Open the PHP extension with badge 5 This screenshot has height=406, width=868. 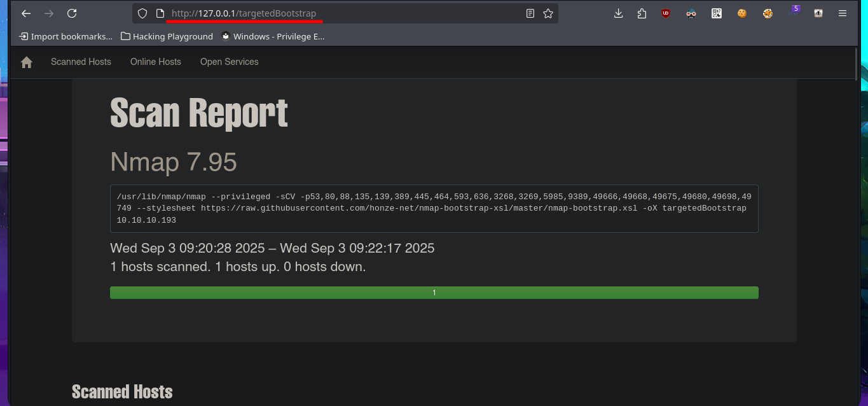[x=793, y=12]
